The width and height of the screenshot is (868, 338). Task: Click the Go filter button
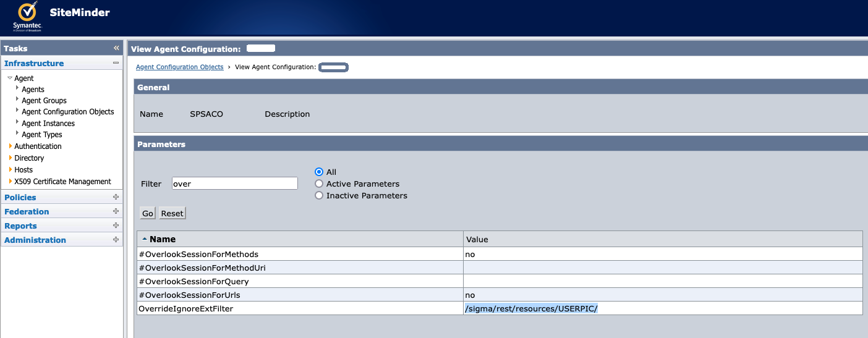click(148, 213)
